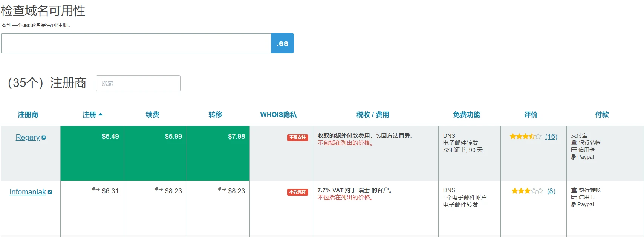Viewport: 644px width, 237px height.
Task: Click the external link icon beside Infomaniak
Action: [x=50, y=192]
